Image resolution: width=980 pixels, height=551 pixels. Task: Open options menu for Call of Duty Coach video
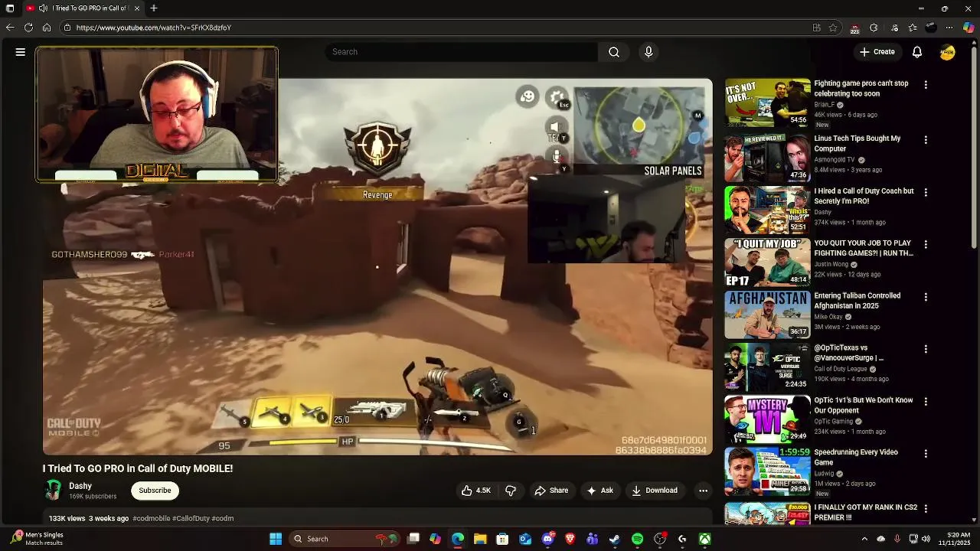[x=926, y=192]
